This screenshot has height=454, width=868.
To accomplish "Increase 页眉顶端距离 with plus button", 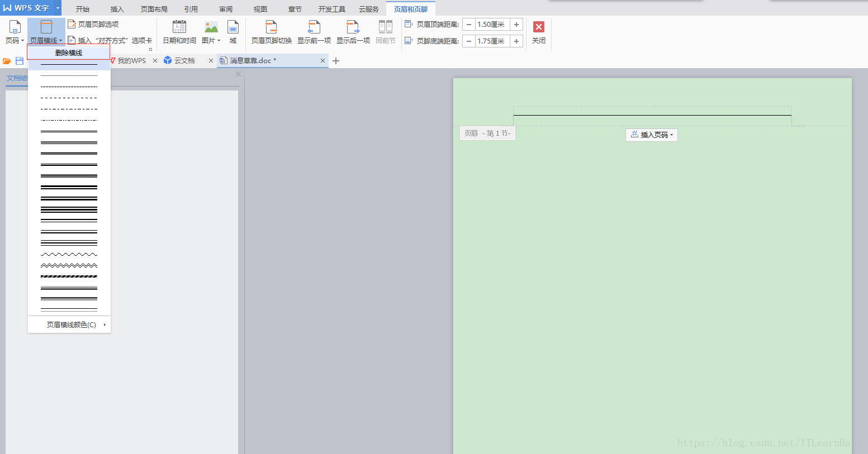I will pyautogui.click(x=516, y=25).
